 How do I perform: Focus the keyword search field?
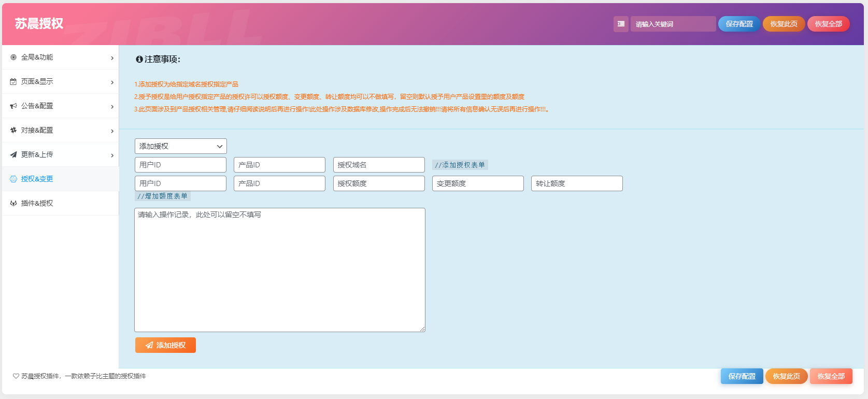[673, 24]
